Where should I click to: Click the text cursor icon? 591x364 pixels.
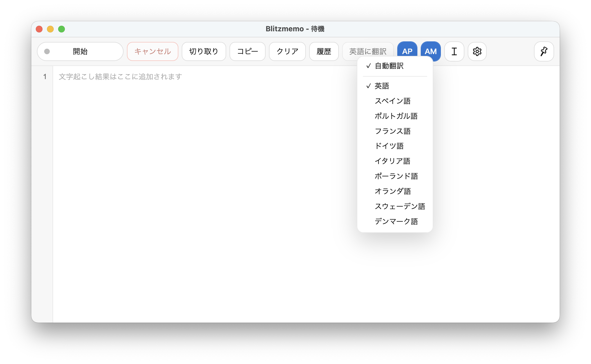(x=454, y=51)
